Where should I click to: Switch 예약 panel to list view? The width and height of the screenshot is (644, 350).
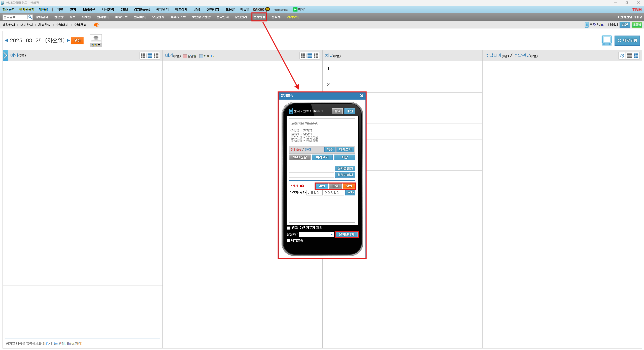coord(150,56)
